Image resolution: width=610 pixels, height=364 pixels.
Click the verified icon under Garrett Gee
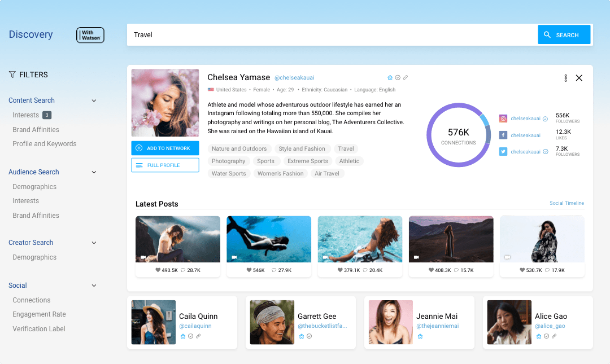coord(310,336)
